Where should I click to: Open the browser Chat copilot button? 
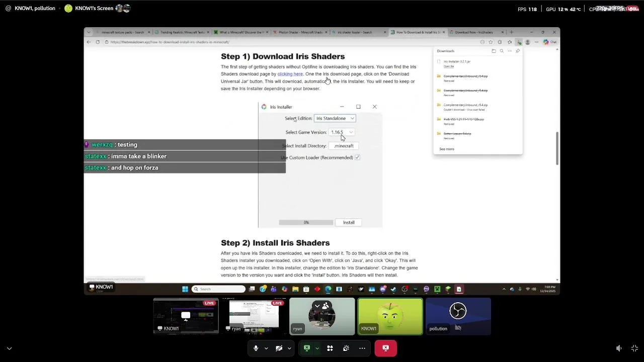[x=550, y=42]
